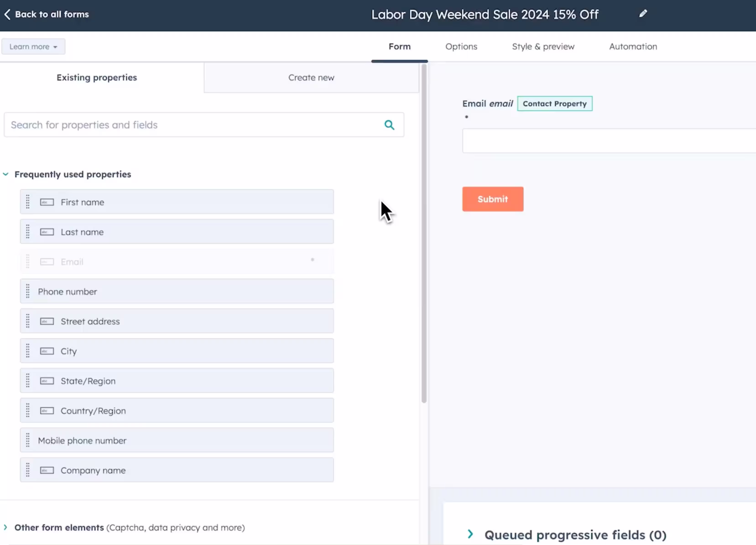Click the back arrow icon beside Back to all forms
Viewport: 756px width, 545px height.
7,14
